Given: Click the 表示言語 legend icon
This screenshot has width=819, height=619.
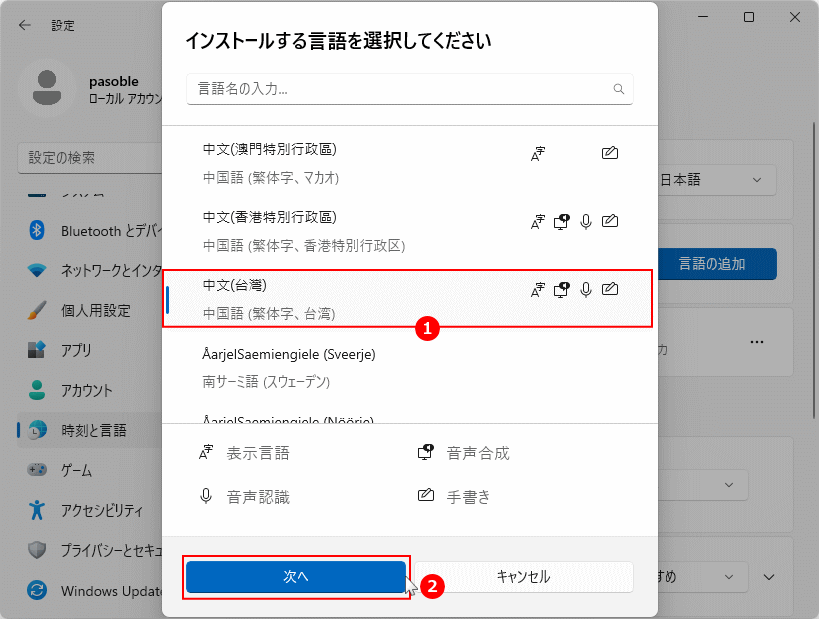Looking at the screenshot, I should click(x=206, y=452).
